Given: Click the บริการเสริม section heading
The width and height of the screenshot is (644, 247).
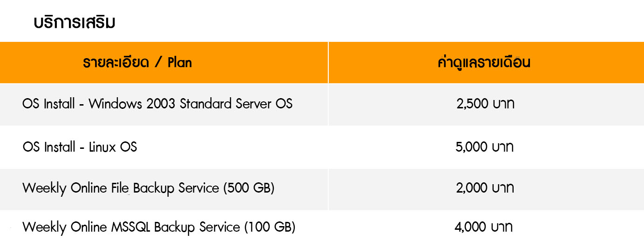Looking at the screenshot, I should click(74, 22).
